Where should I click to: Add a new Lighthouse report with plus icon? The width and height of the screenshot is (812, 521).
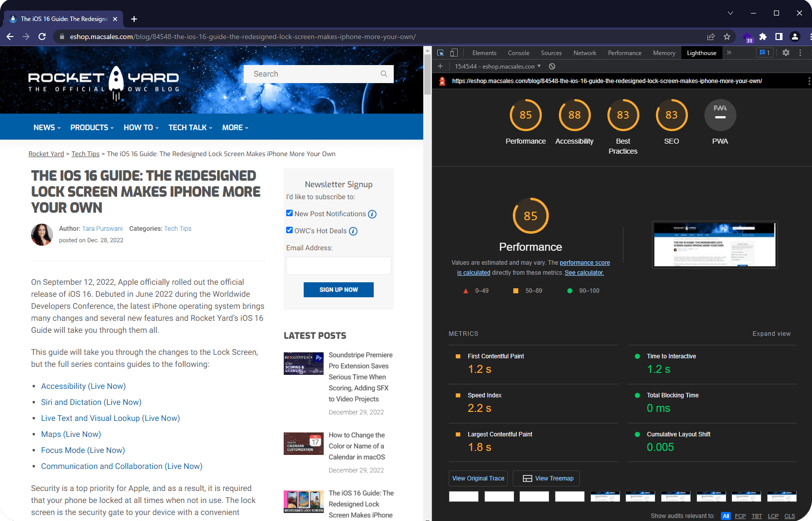[x=440, y=66]
